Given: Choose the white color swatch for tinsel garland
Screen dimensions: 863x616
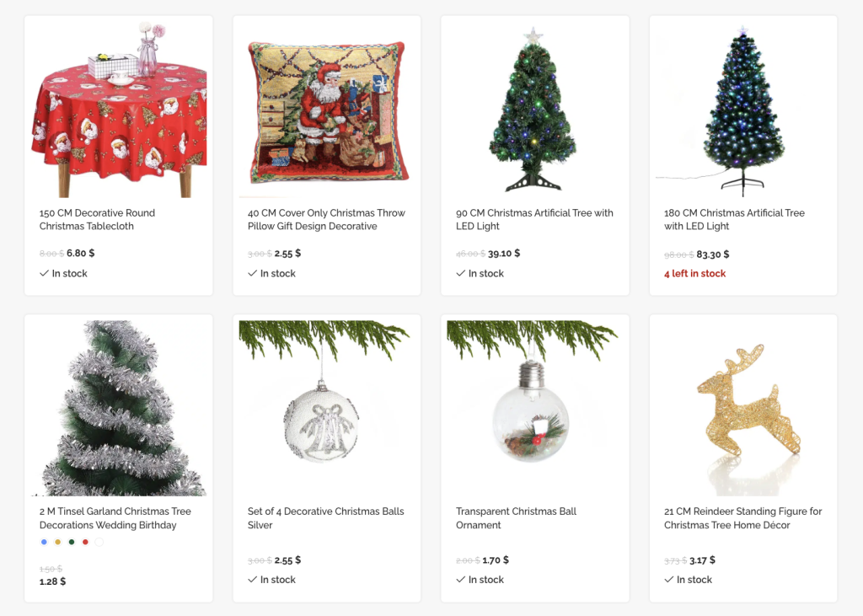Looking at the screenshot, I should click(x=99, y=542).
